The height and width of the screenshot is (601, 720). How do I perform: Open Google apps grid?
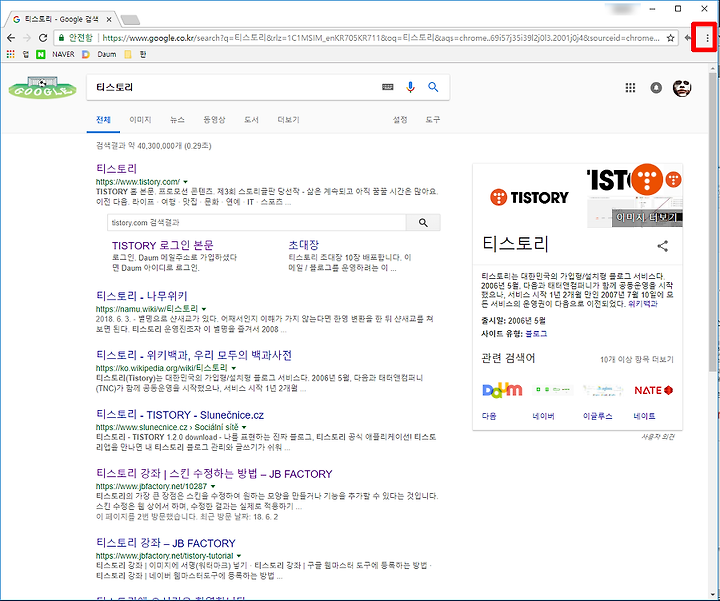click(x=630, y=87)
